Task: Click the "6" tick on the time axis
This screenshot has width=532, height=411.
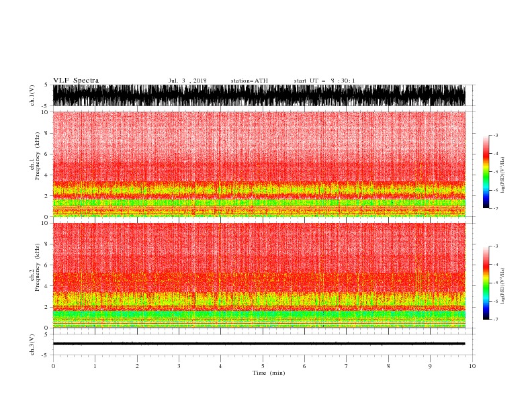Action: point(304,366)
